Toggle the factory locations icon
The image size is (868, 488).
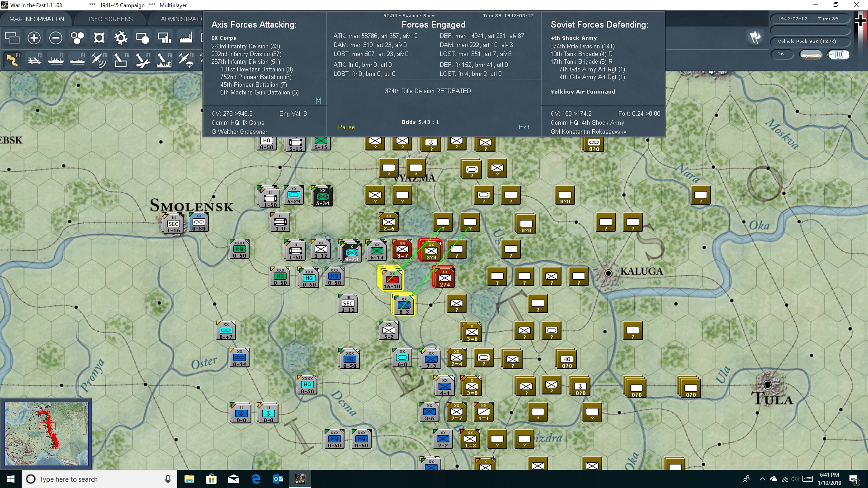click(186, 38)
